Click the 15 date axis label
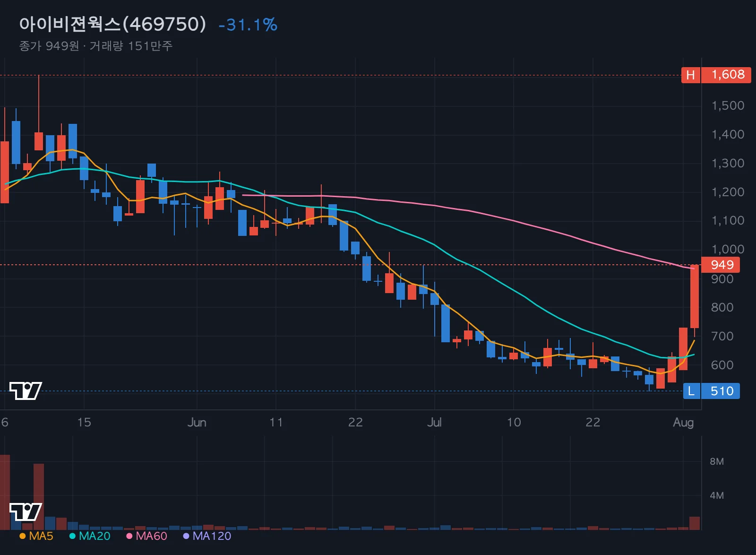The image size is (756, 555). click(84, 422)
